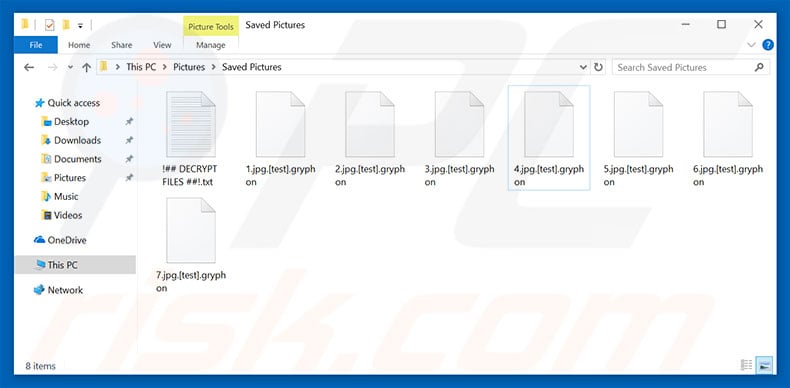Image resolution: width=790 pixels, height=388 pixels.
Task: Switch to Large icons view in status bar
Action: pyautogui.click(x=764, y=364)
